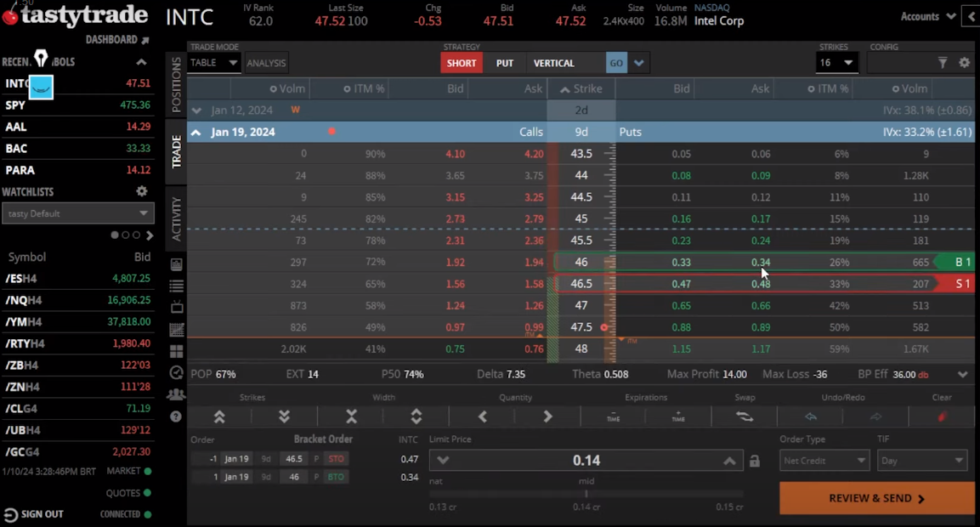The image size is (980, 527).
Task: Click the limit price slider bar
Action: pyautogui.click(x=586, y=494)
